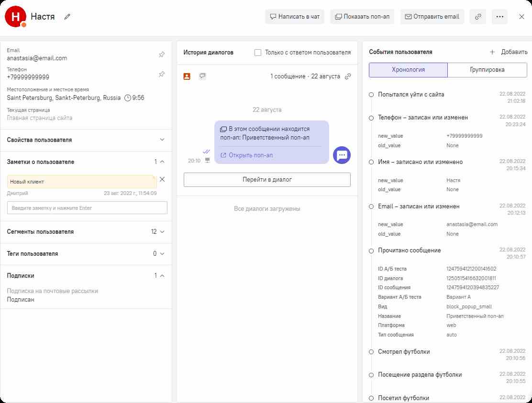
Task: Click event Посетил футболки
Action: [x=404, y=398]
